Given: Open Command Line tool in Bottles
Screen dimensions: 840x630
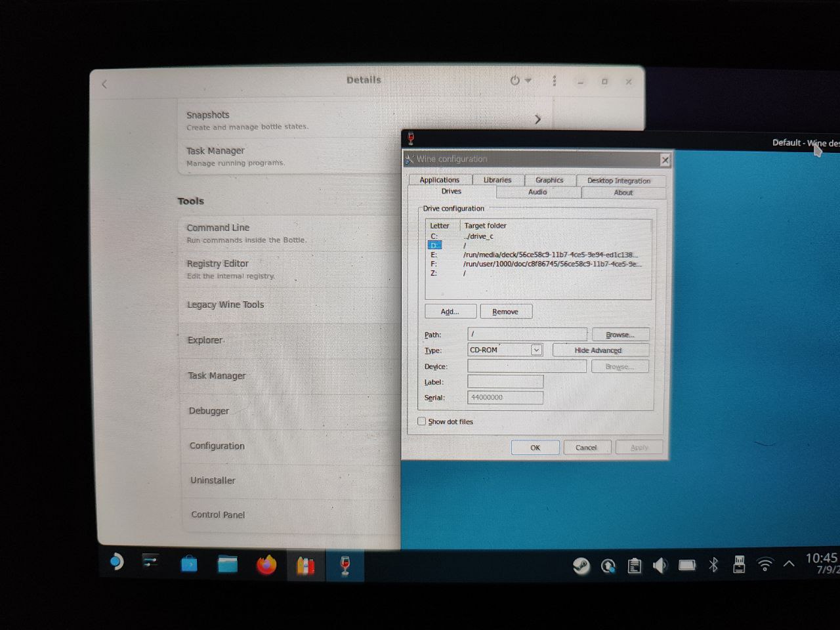Looking at the screenshot, I should (x=289, y=233).
